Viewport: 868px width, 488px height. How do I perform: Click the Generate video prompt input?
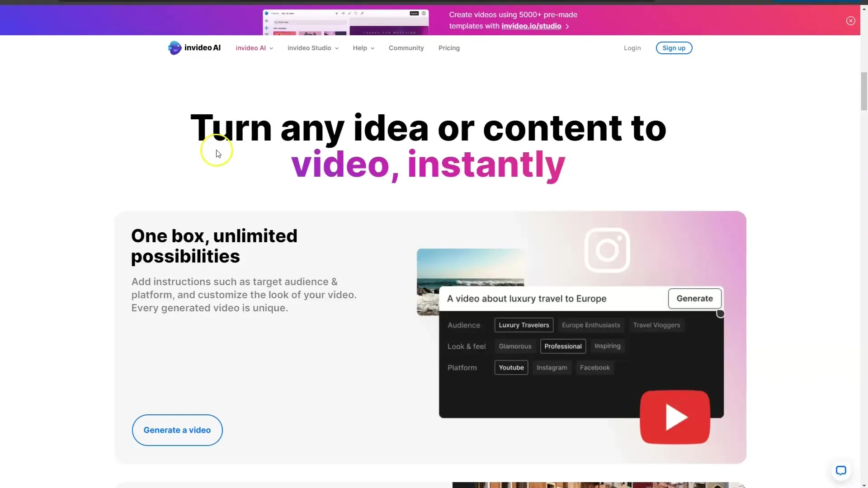pos(554,298)
